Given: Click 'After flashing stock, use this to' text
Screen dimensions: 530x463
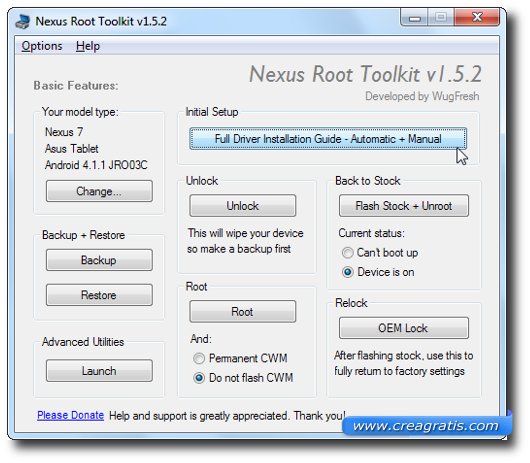Looking at the screenshot, I should 404,356.
